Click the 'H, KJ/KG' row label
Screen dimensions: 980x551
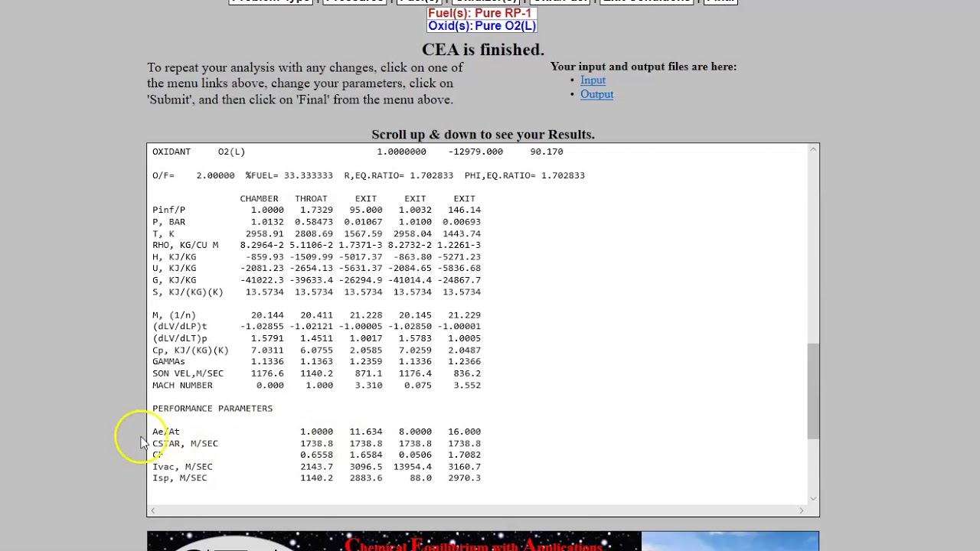click(174, 257)
